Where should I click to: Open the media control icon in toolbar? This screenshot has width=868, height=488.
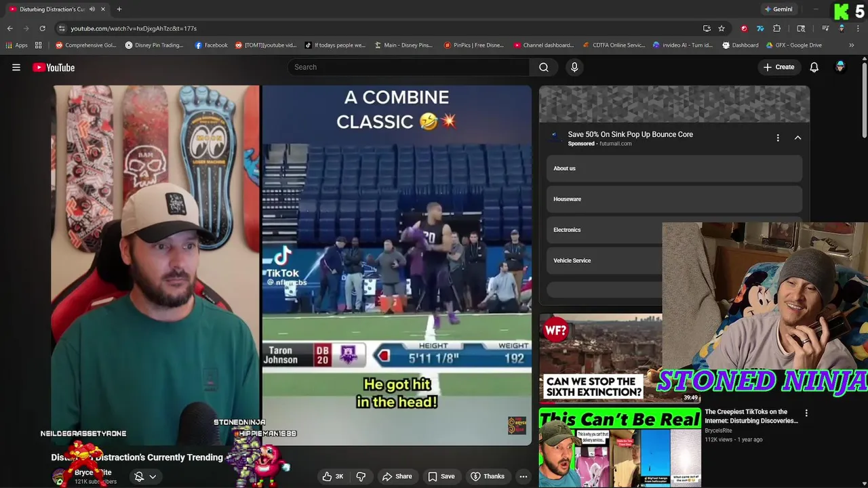[x=825, y=28]
